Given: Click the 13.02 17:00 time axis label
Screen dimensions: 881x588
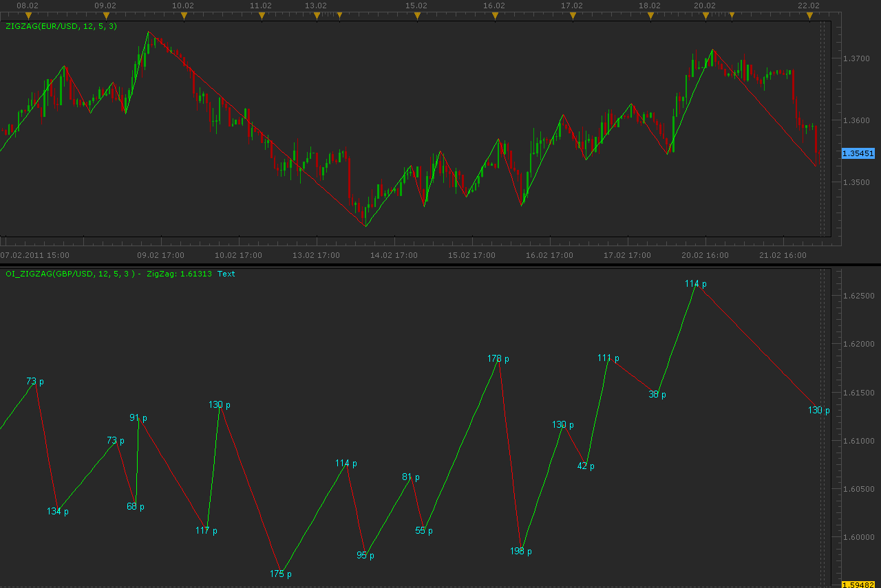Looking at the screenshot, I should (x=317, y=254).
